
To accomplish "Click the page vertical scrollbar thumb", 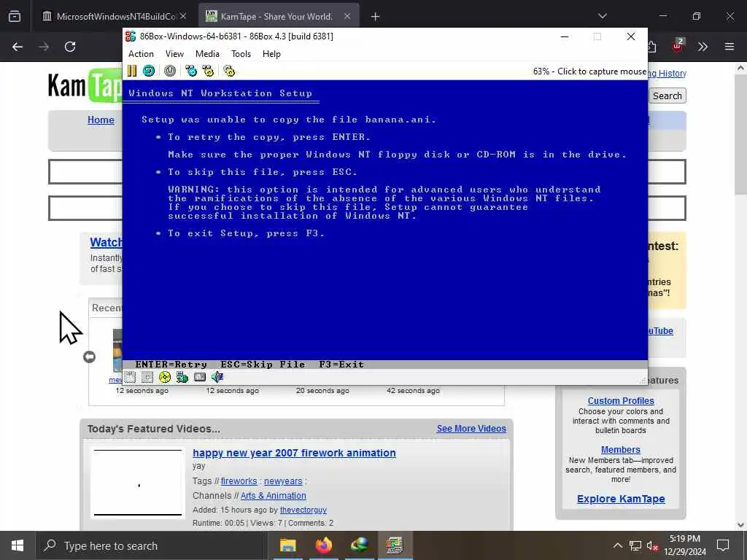I will (x=740, y=135).
